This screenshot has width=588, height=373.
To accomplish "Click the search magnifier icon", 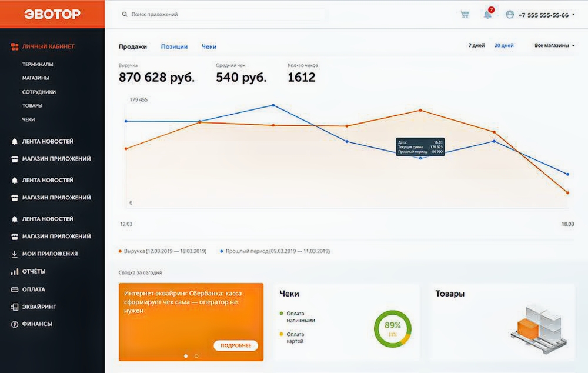I will pyautogui.click(x=125, y=14).
